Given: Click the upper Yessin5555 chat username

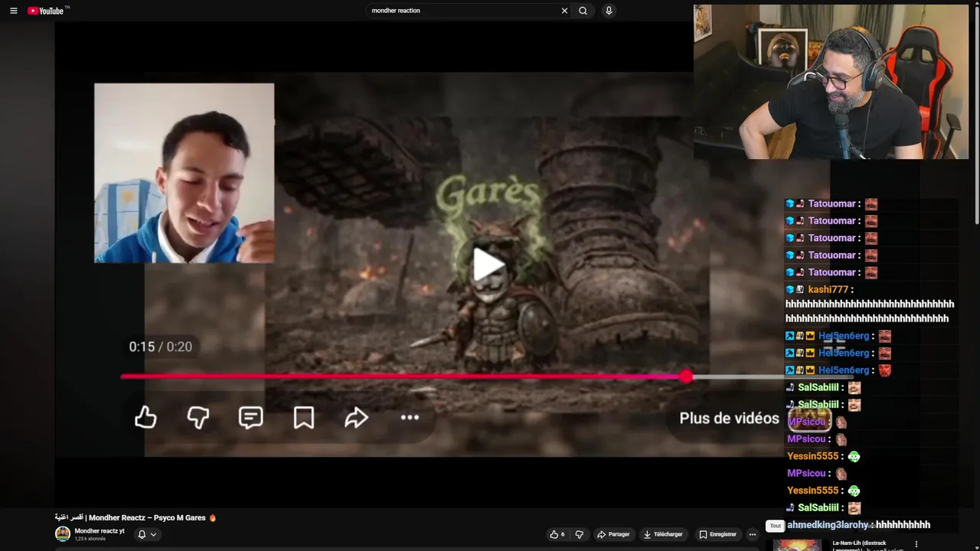Looking at the screenshot, I should [x=813, y=456].
